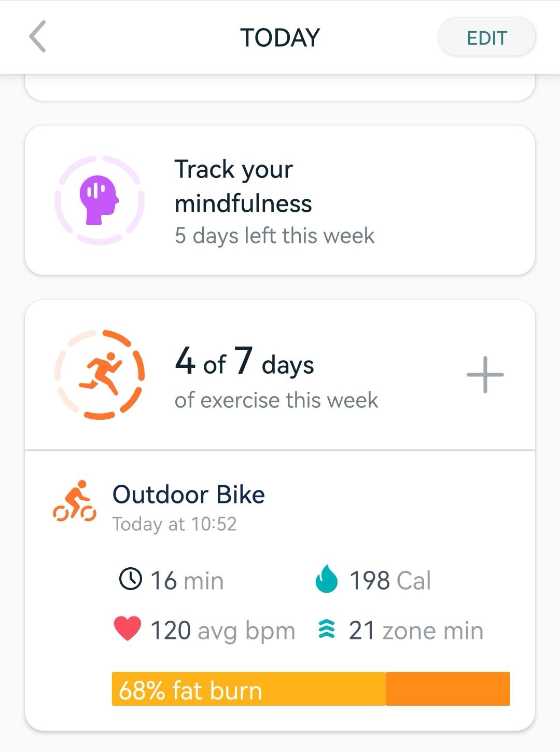The height and width of the screenshot is (752, 560).
Task: Tap the 198 Cal value
Action: point(390,580)
